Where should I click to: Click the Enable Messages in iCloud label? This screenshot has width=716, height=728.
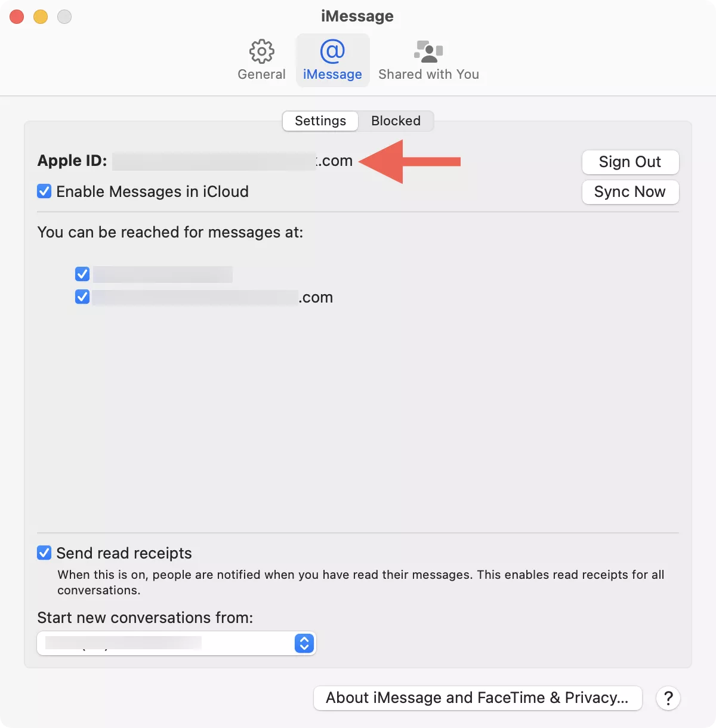152,192
